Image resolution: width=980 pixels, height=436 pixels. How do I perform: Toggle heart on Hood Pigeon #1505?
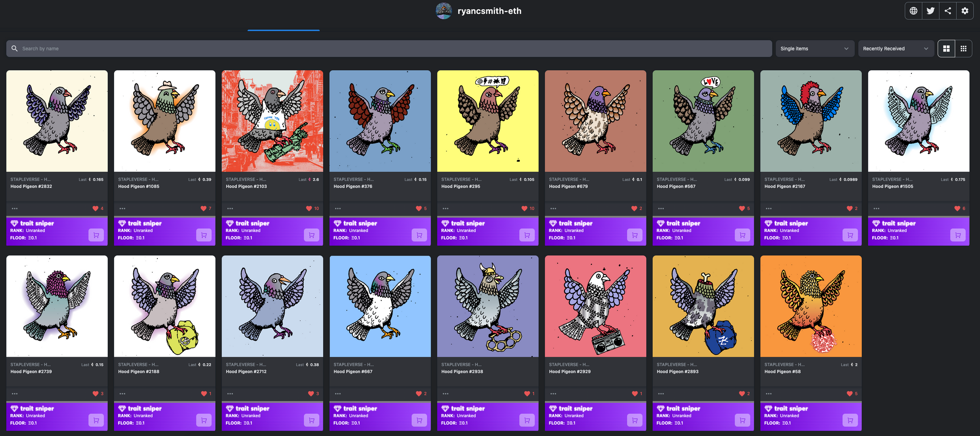click(957, 208)
